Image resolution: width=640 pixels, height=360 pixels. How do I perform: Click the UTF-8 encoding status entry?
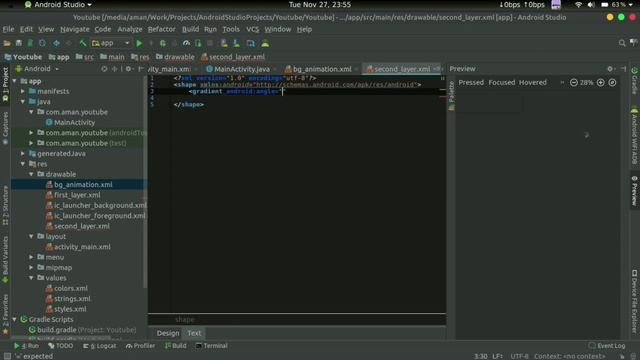point(519,356)
